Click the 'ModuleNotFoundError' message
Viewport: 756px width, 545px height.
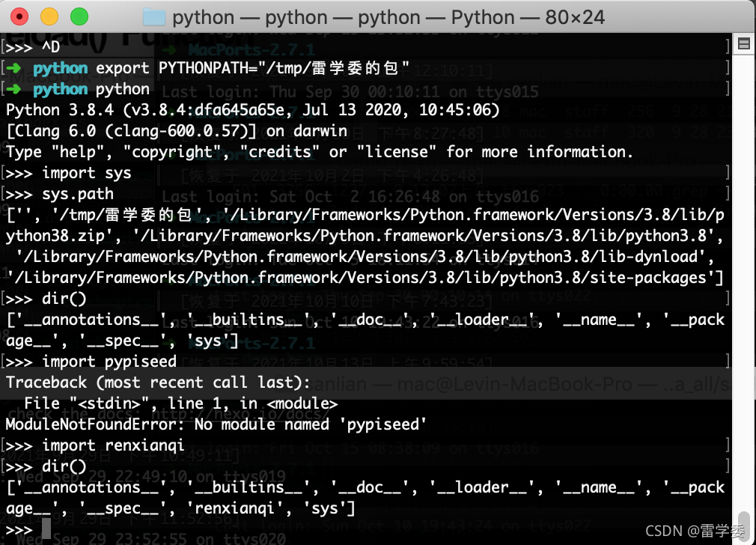216,424
